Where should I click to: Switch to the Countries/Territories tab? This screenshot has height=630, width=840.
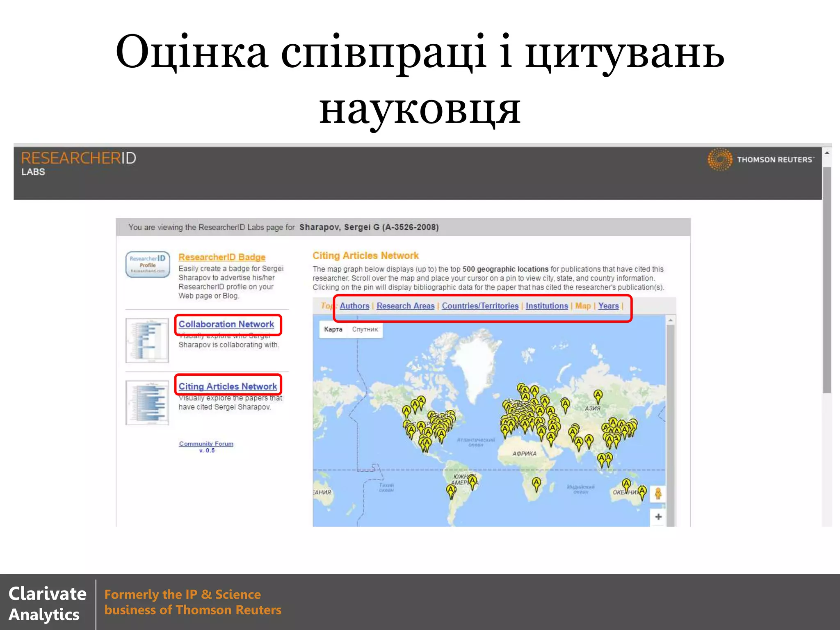480,306
